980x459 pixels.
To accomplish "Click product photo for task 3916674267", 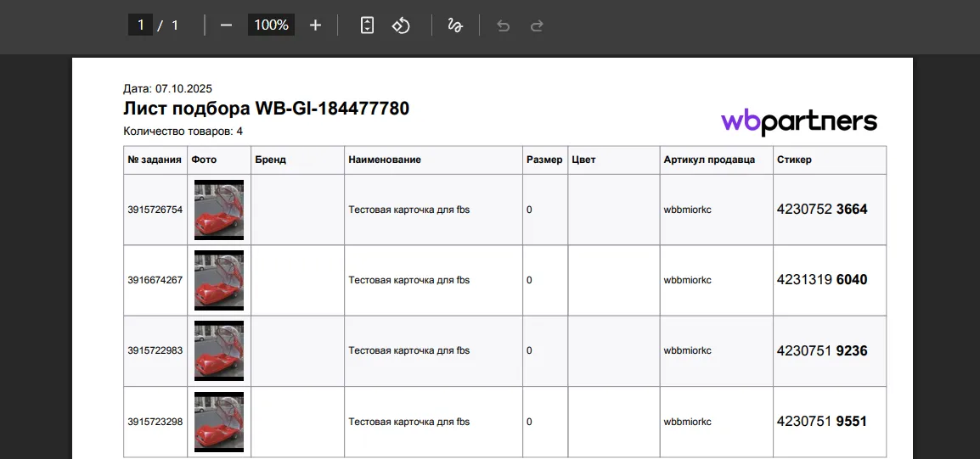I will tap(219, 280).
